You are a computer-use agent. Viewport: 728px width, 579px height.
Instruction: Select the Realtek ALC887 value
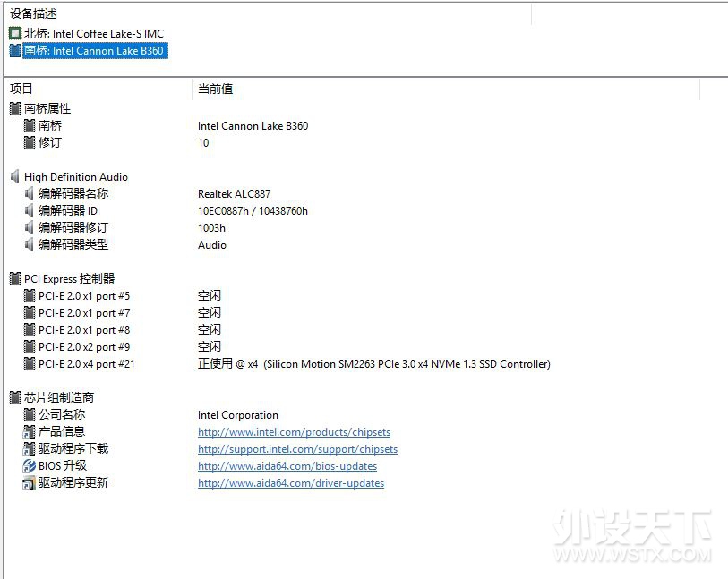(234, 193)
